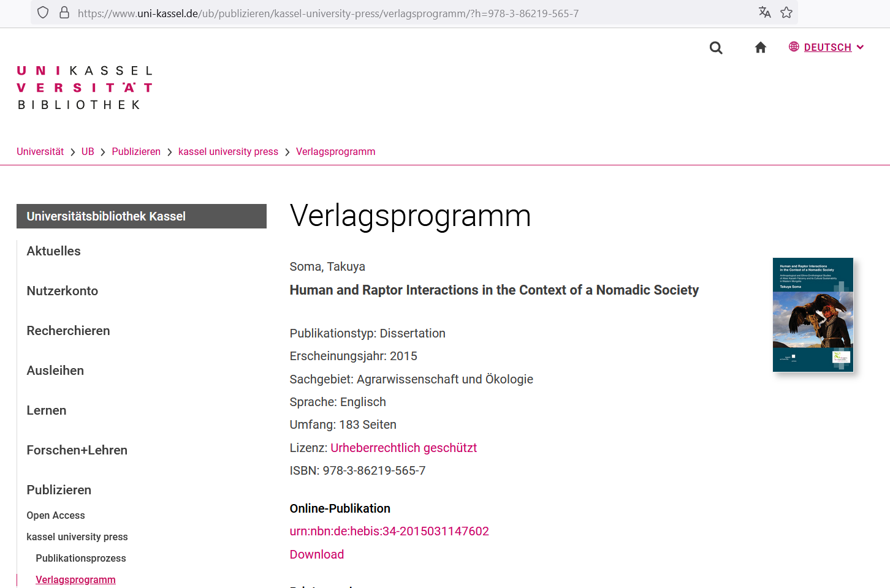Open the Uni Kassel Bibliothek logo

[x=85, y=88]
